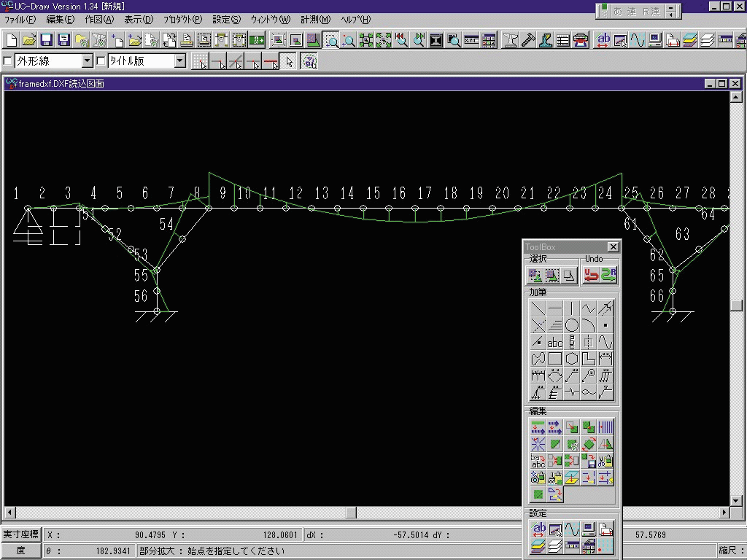Screen dimensions: 747x560
Task: Click the arrow pointer tool in toolbar
Action: click(x=289, y=62)
